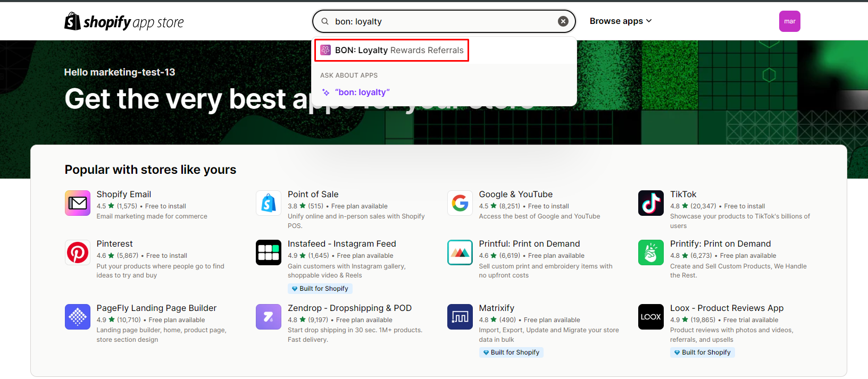This screenshot has width=868, height=379.
Task: Open Instafeed - Instagram Feed link
Action: 342,244
